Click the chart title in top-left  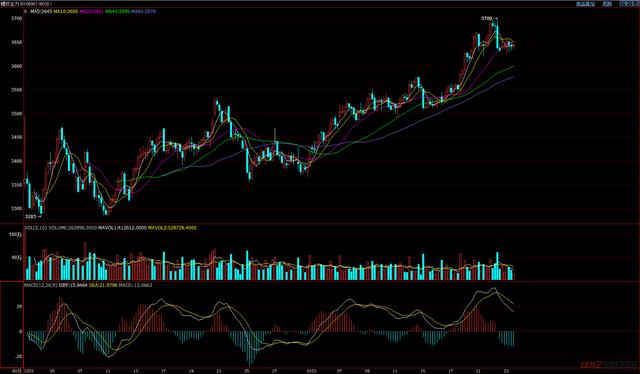tap(26, 4)
